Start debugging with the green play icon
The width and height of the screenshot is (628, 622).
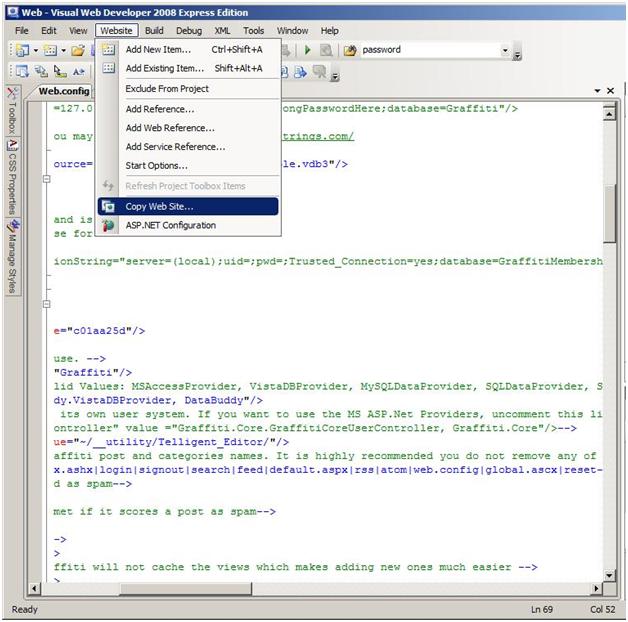click(308, 50)
